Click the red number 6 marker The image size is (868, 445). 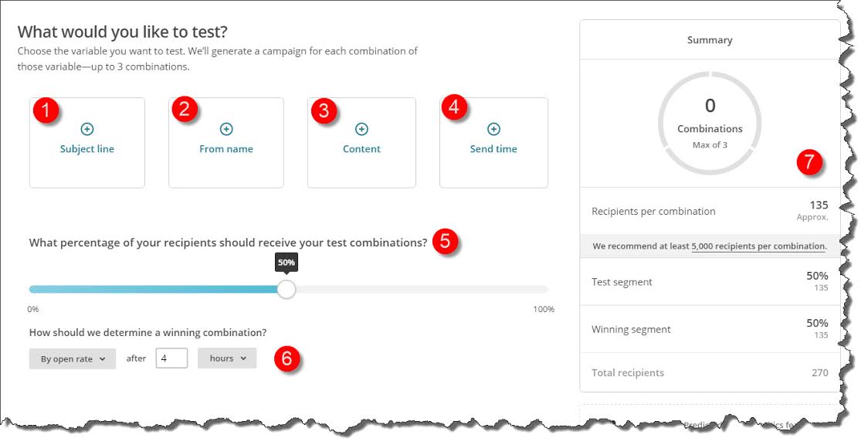click(x=287, y=358)
